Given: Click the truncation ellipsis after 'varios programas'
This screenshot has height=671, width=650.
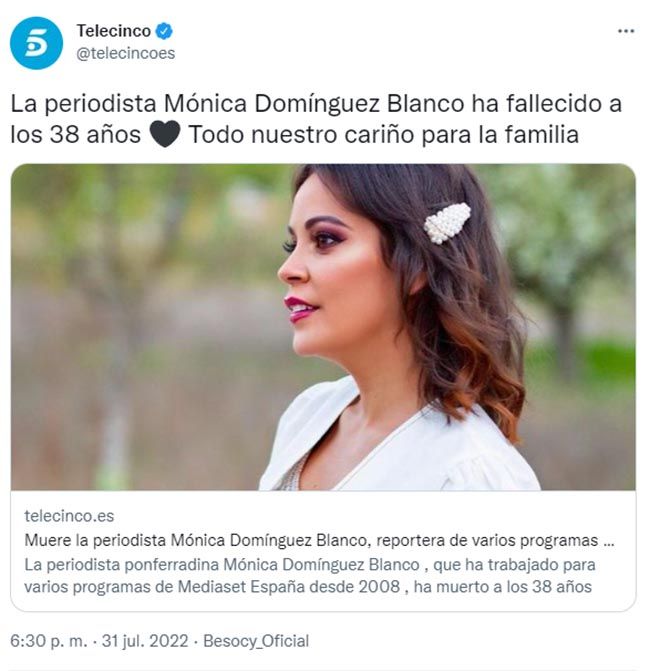Looking at the screenshot, I should [x=608, y=540].
